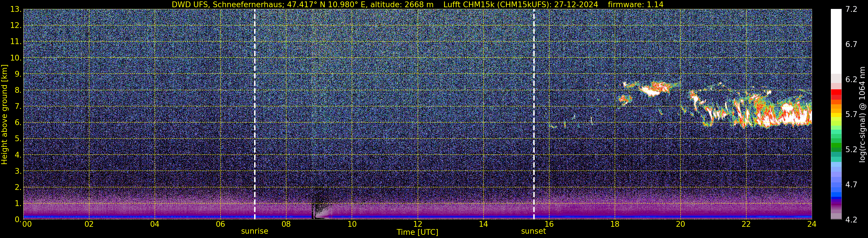
Task: Click the instrument name 'Lufft CHM15k' in title
Action: point(470,5)
